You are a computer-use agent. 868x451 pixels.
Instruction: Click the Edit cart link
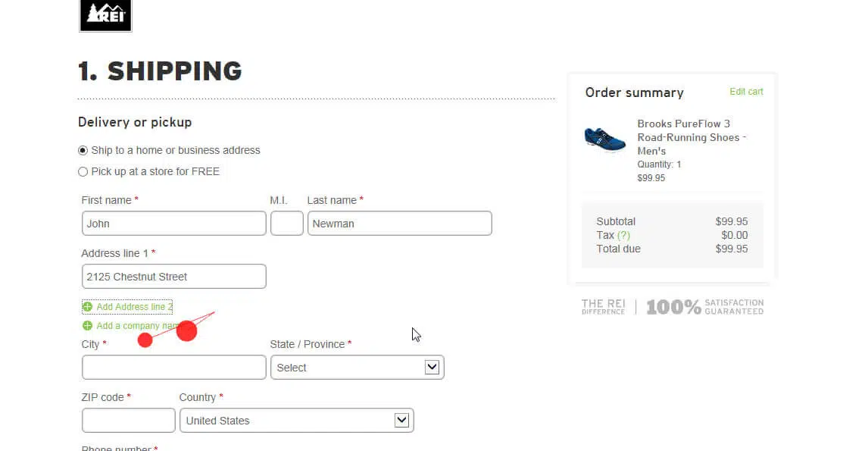point(746,92)
